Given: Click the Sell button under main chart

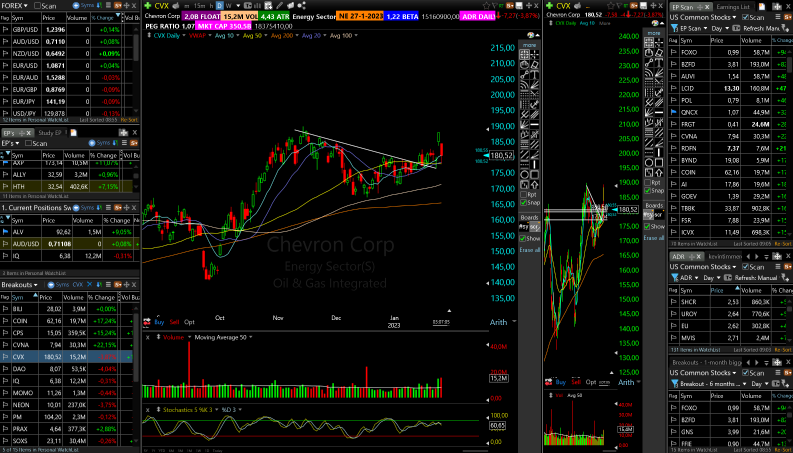Looking at the screenshot, I should click(174, 322).
